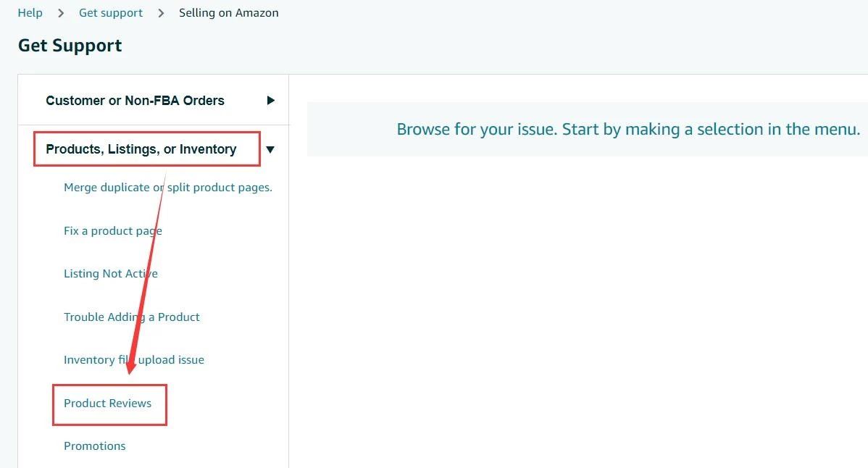This screenshot has width=868, height=468.
Task: Select Products, Listings, or Inventory menu item
Action: (141, 149)
